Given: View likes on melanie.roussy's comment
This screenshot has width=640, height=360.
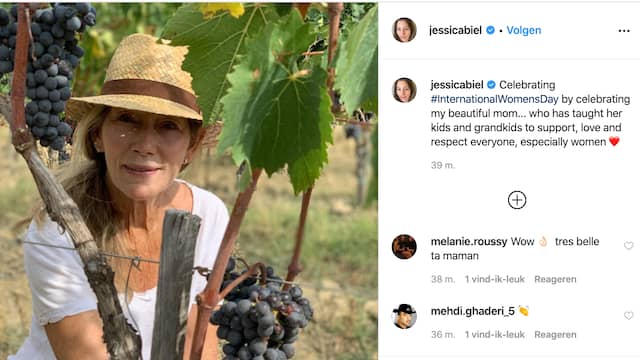Looking at the screenshot, I should point(494,279).
